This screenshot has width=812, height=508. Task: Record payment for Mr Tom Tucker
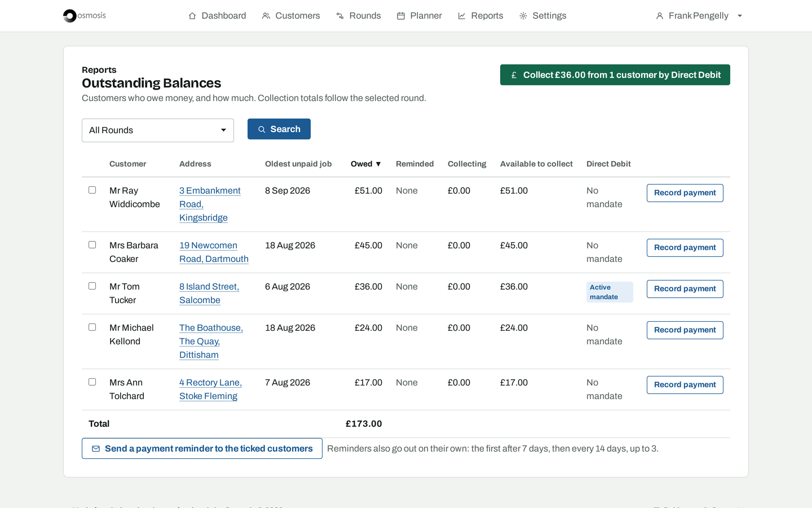685,289
